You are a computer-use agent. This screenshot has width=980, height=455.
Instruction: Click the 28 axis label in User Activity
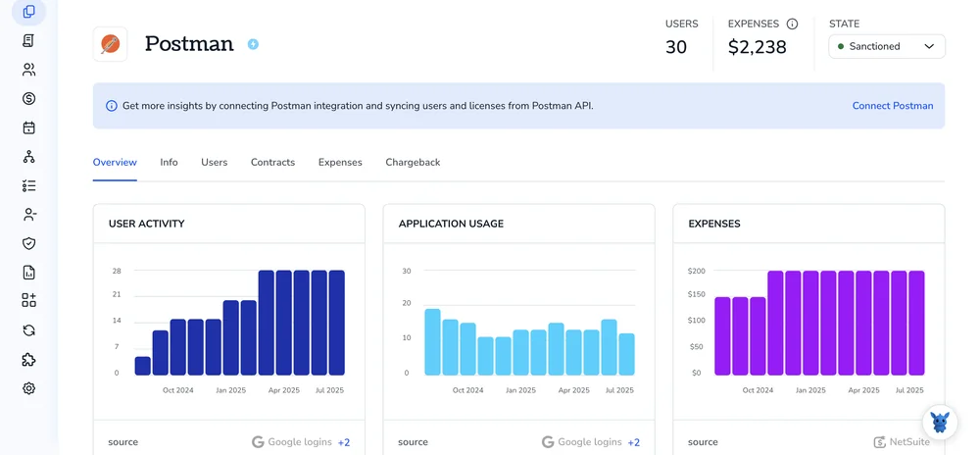[117, 271]
